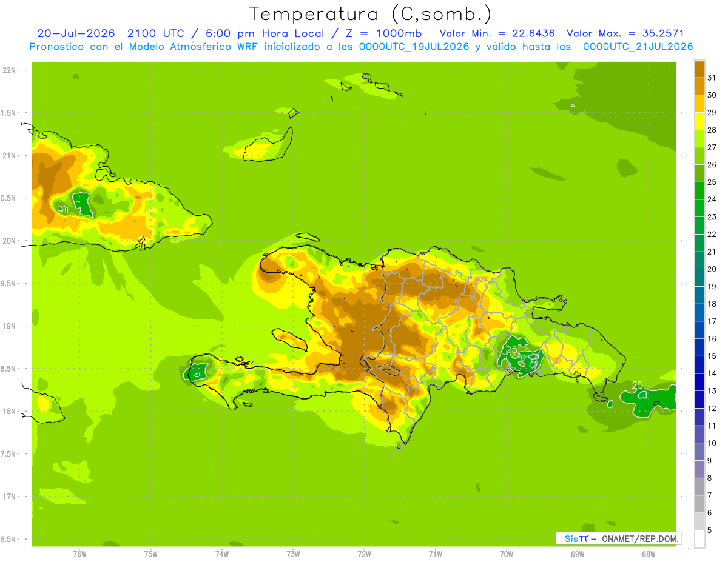Click the green legend swatch between 24 and 25
The image size is (728, 562).
(x=699, y=190)
